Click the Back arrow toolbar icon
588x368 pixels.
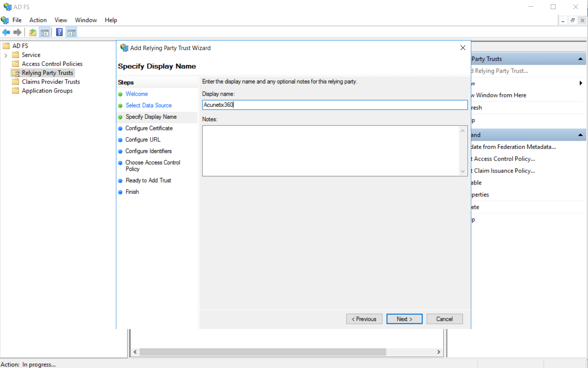[6, 33]
